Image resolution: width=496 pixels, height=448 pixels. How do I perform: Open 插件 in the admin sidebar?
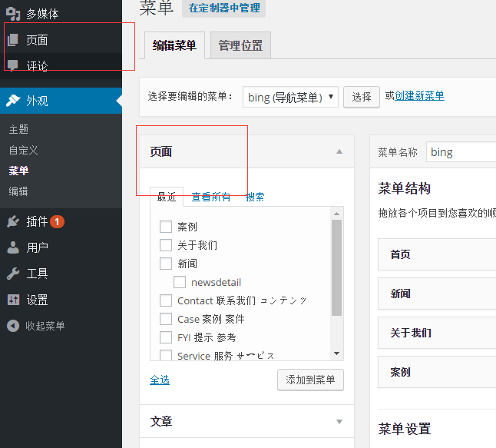[61, 221]
